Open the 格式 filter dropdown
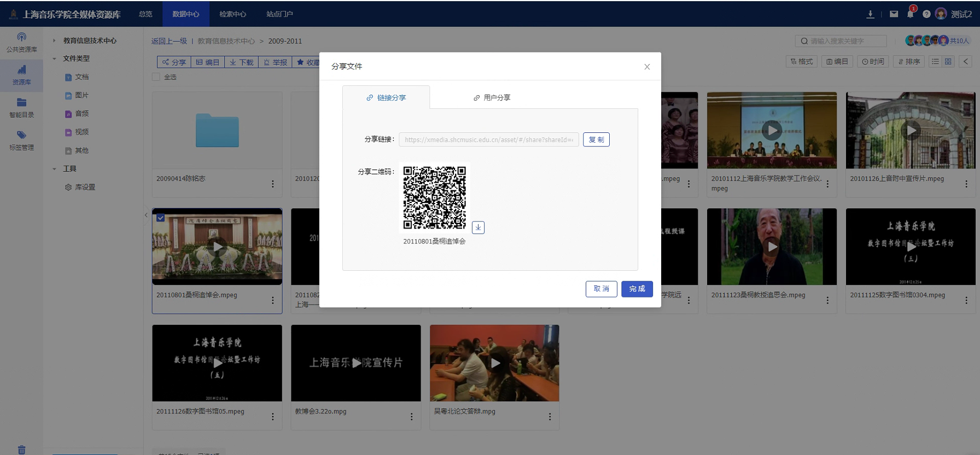The image size is (980, 455). click(x=802, y=62)
